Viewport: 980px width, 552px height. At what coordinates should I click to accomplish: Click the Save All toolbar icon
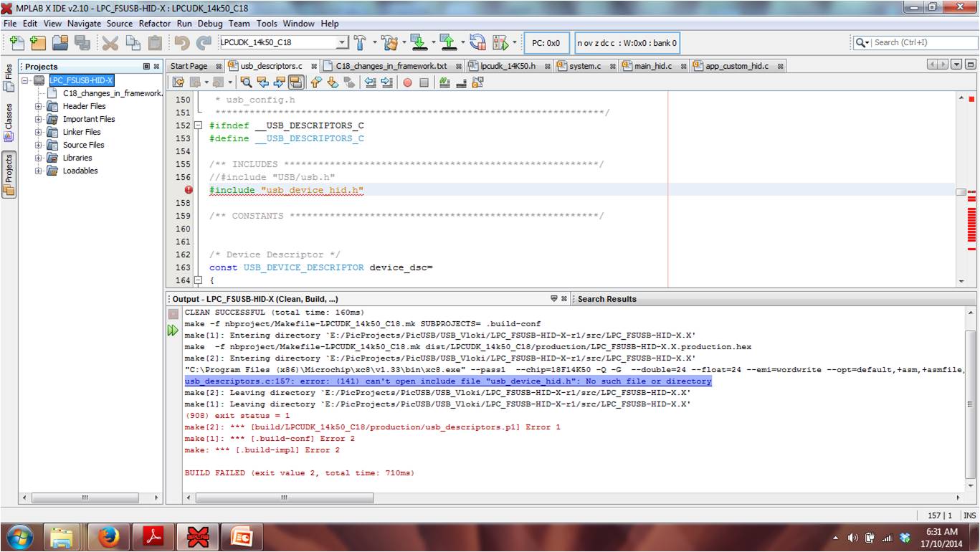click(82, 42)
